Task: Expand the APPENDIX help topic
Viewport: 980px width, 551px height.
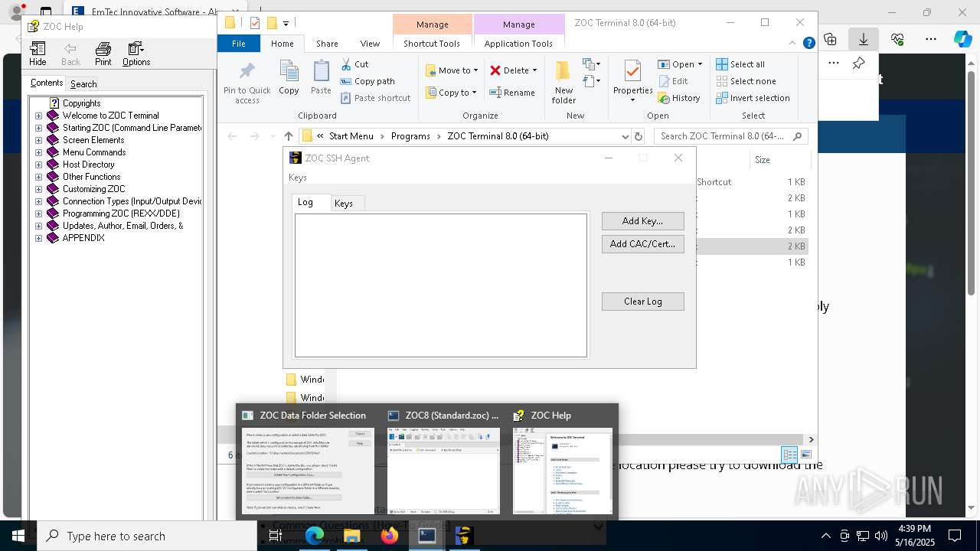Action: (38, 238)
